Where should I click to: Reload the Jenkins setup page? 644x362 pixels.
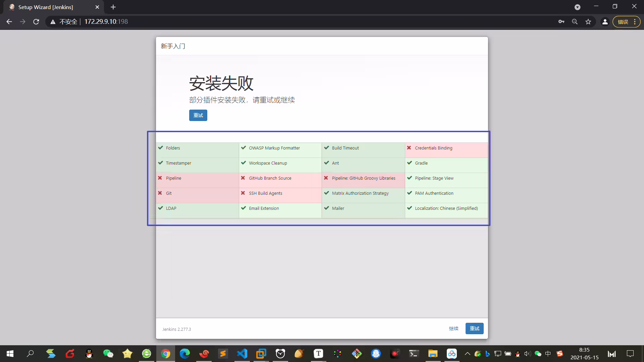pyautogui.click(x=36, y=22)
